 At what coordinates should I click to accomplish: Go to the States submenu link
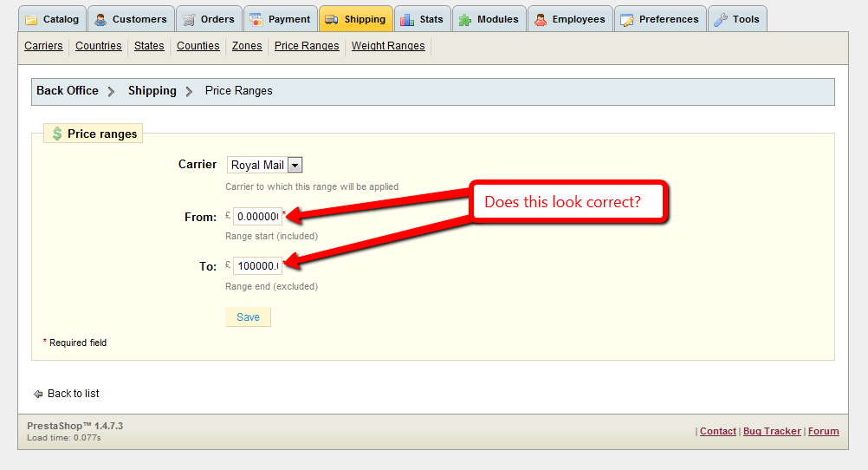click(x=149, y=46)
